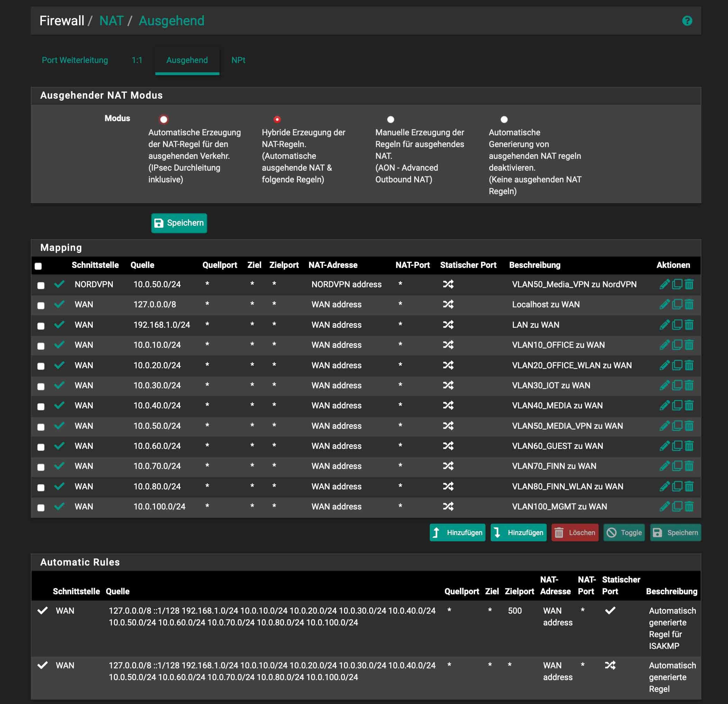This screenshot has width=728, height=704.
Task: Click Automatisch generierte Regel für ISAKMP description
Action: pyautogui.click(x=672, y=628)
